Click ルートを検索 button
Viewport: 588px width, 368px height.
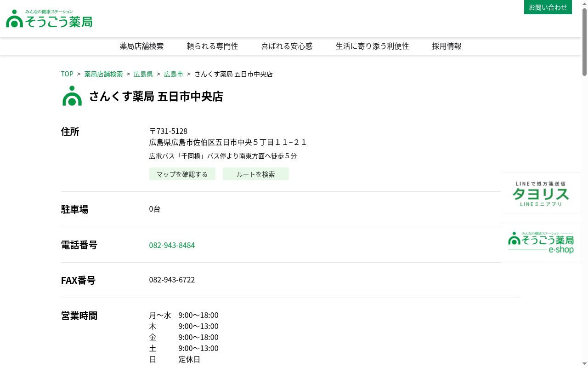(x=256, y=174)
